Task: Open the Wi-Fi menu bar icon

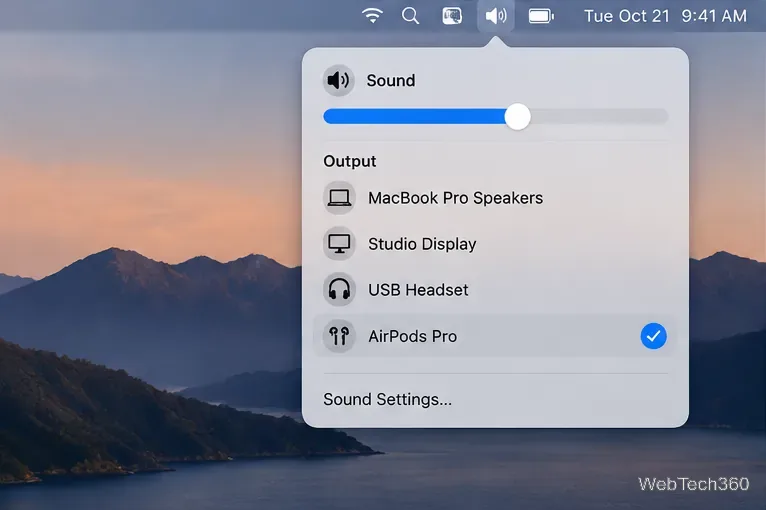Action: 372,16
